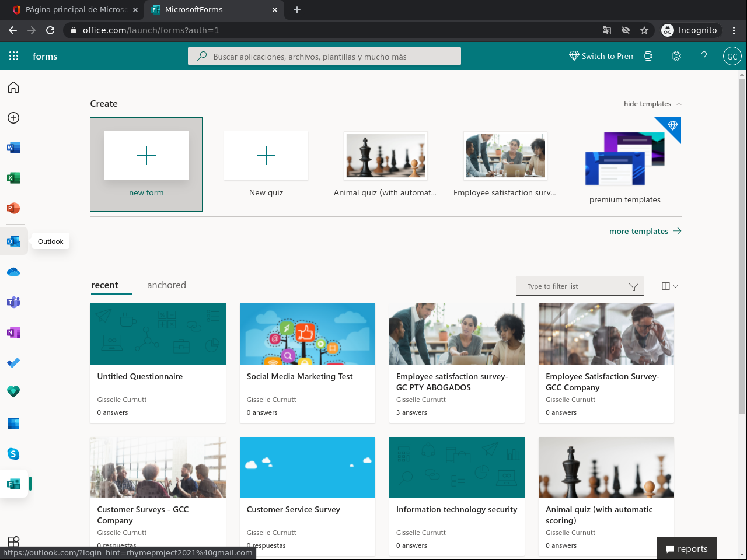Open settings gear in Forms header
Image resolution: width=747 pixels, height=560 pixels.
pos(676,56)
